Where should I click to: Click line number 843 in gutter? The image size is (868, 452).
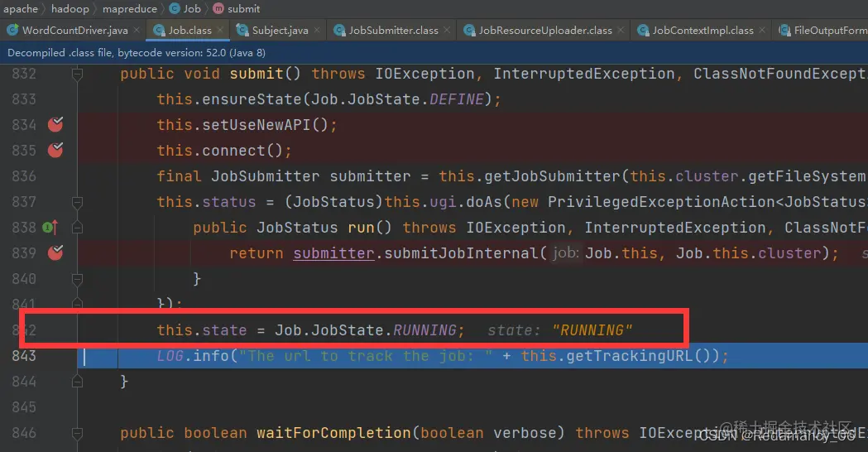(x=24, y=356)
